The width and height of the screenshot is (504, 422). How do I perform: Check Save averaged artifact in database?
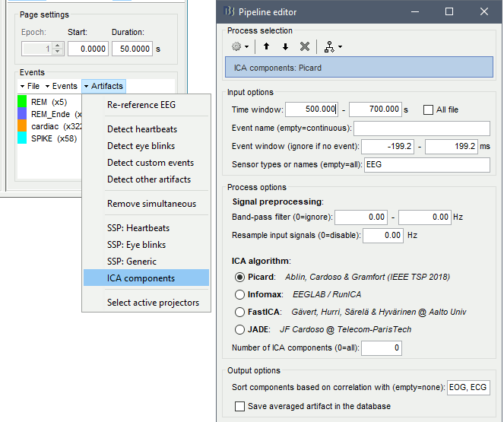click(240, 406)
